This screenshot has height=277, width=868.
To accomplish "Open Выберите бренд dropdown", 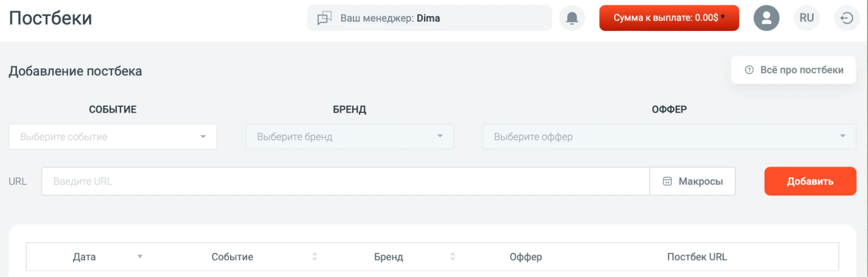I will click(350, 137).
